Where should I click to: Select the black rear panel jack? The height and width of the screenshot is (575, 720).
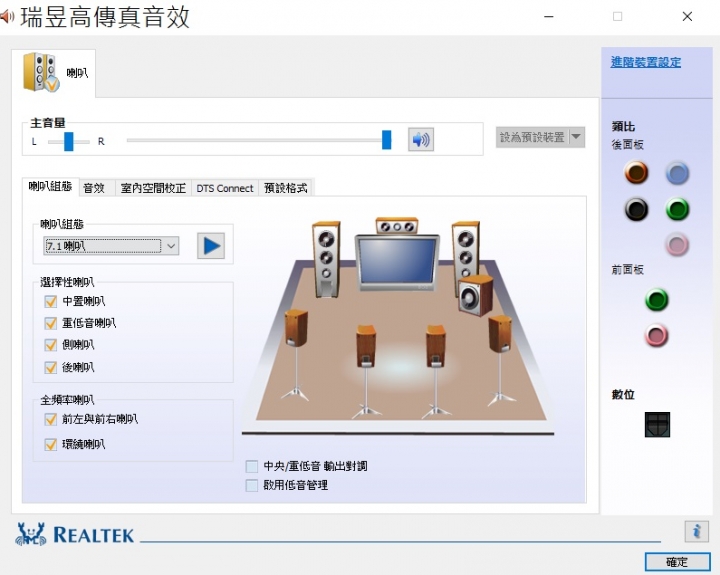point(636,209)
